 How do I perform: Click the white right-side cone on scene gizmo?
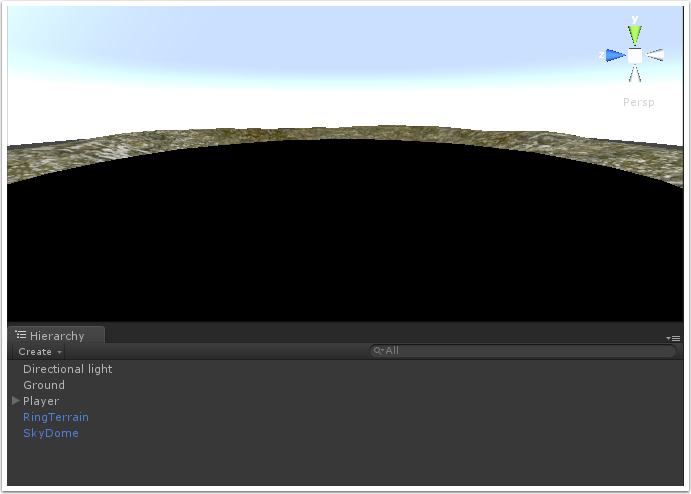654,55
